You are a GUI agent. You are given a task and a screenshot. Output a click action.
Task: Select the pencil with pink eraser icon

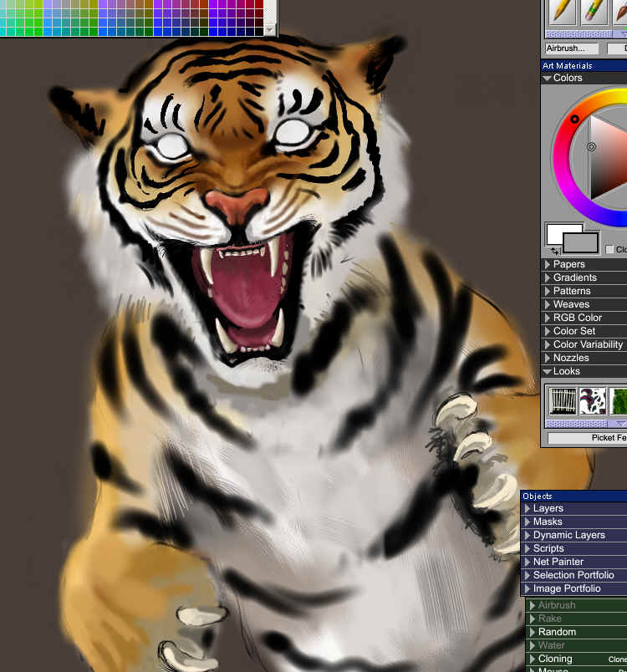594,11
